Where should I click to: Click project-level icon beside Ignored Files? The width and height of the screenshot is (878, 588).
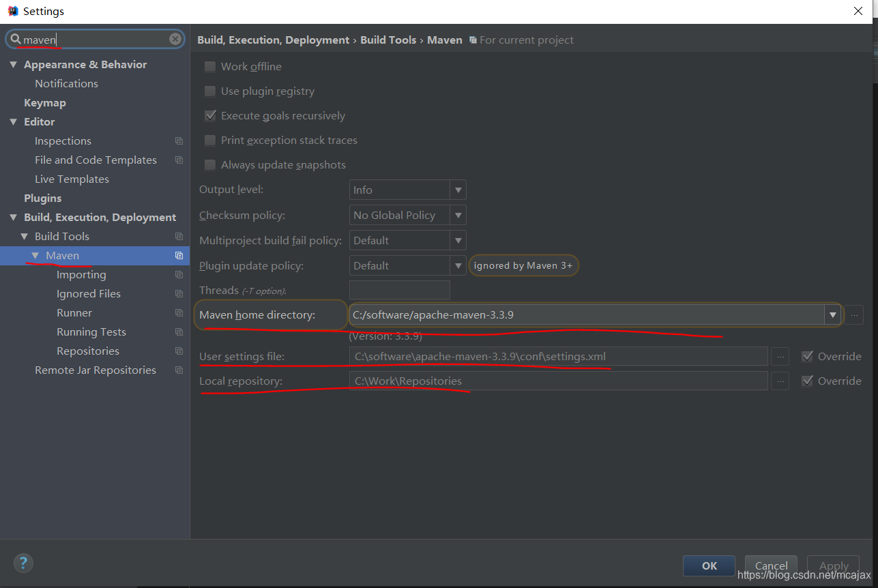point(179,294)
